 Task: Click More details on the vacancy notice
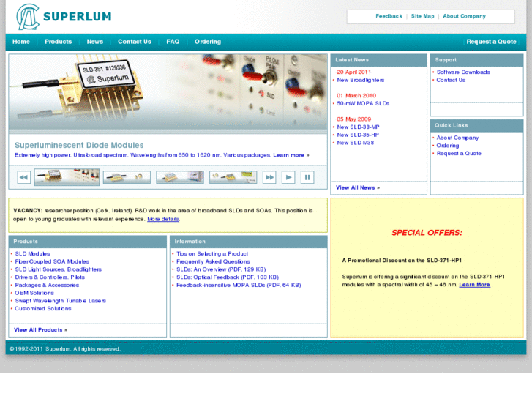[163, 219]
